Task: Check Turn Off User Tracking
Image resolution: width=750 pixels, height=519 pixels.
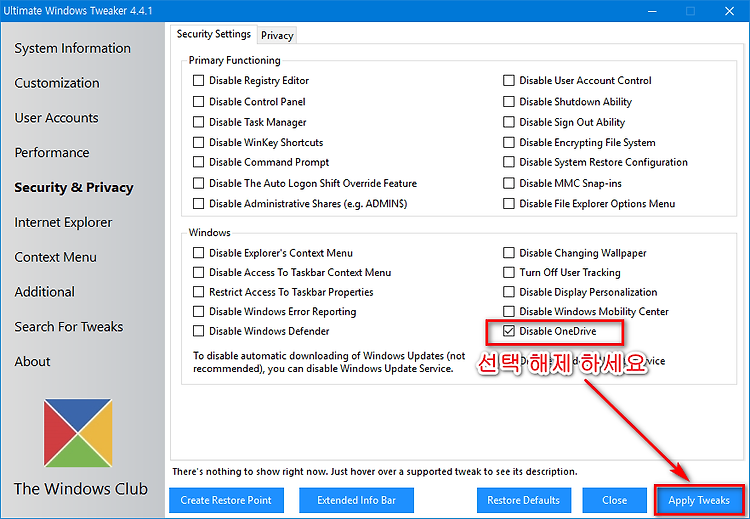Action: pyautogui.click(x=508, y=272)
